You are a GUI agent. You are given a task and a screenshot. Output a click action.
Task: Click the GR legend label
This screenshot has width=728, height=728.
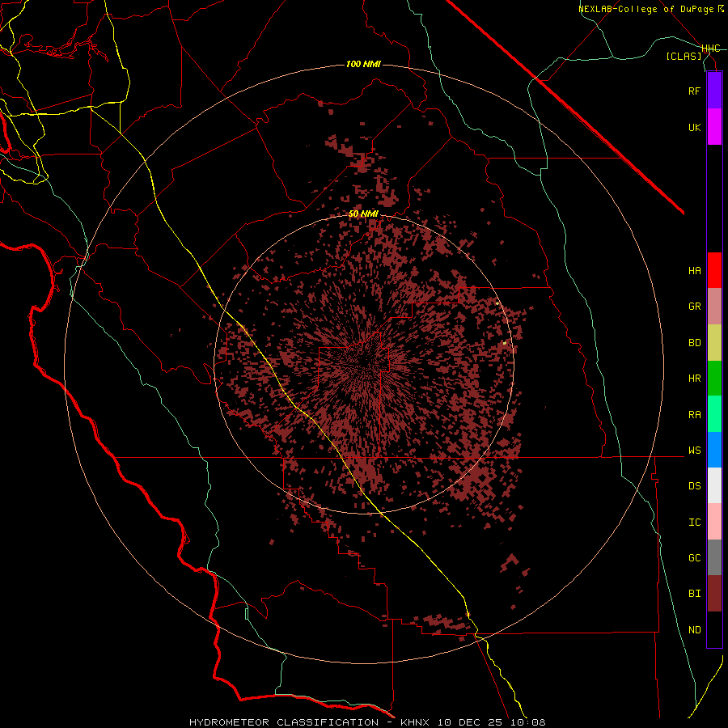coord(695,307)
